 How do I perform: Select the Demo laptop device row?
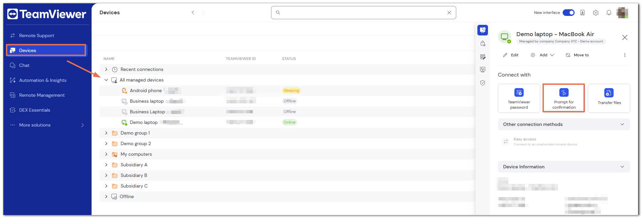(x=287, y=122)
